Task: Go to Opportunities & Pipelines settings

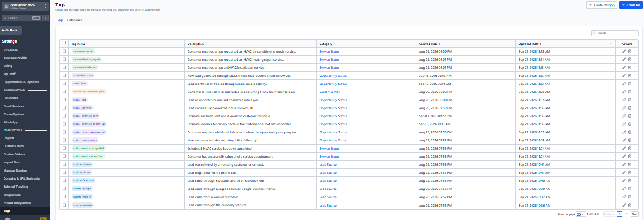Action: 22,82
